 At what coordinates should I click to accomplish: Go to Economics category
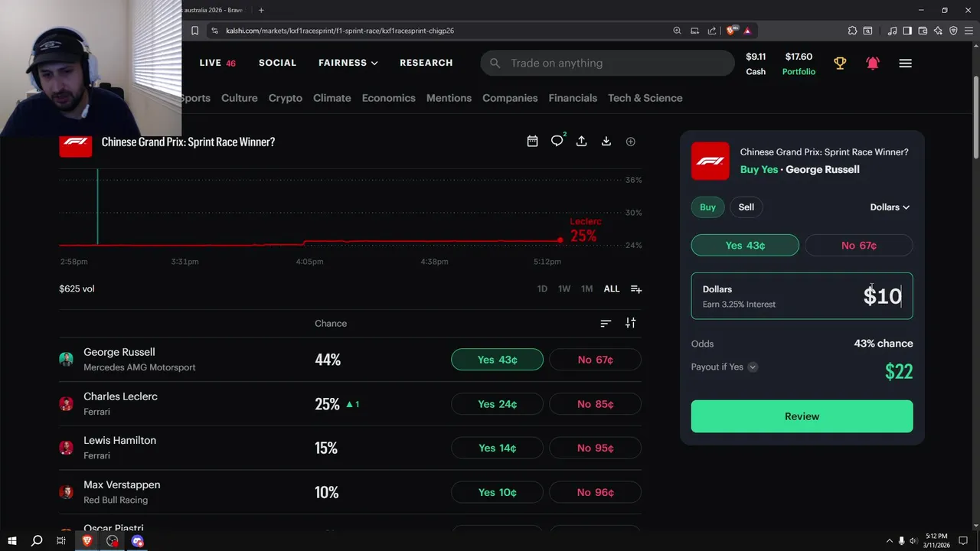[x=389, y=98]
